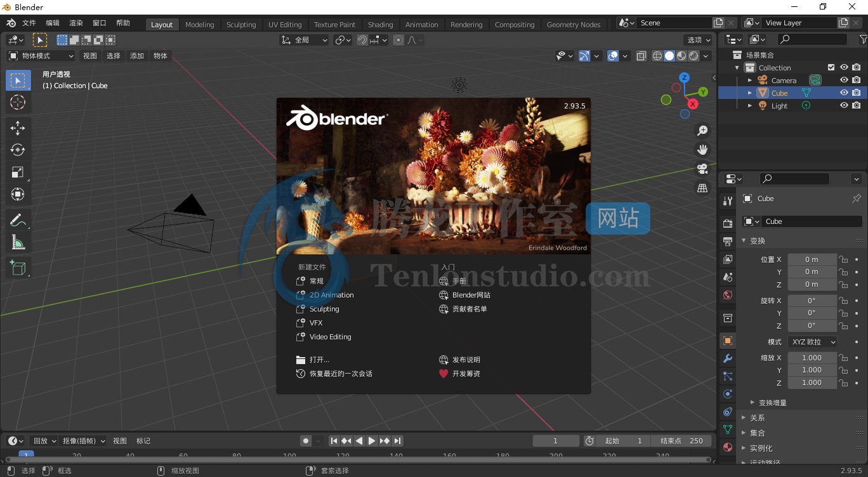Select the Box Select tool
Screen dimensions: 868x477
pos(18,81)
